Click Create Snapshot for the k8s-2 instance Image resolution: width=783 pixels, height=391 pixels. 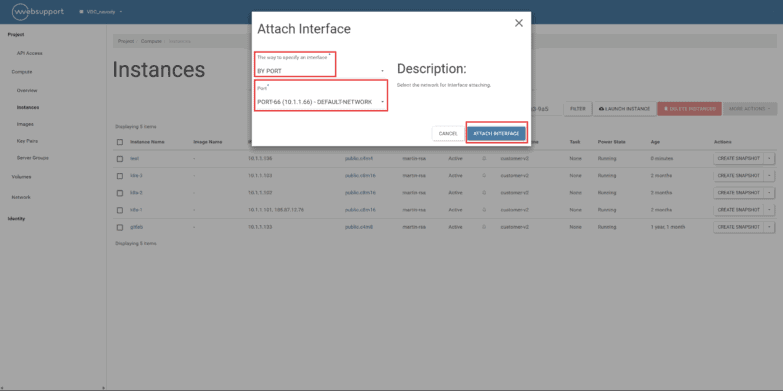pos(738,193)
